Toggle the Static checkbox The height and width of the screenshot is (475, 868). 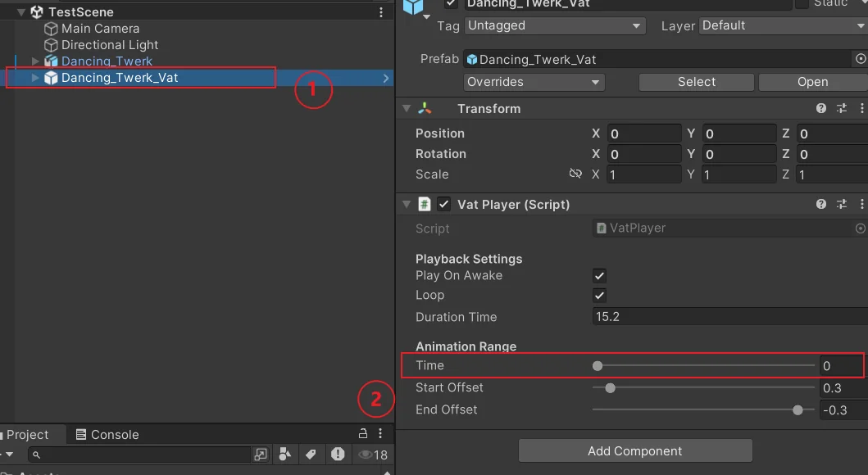[x=802, y=3]
